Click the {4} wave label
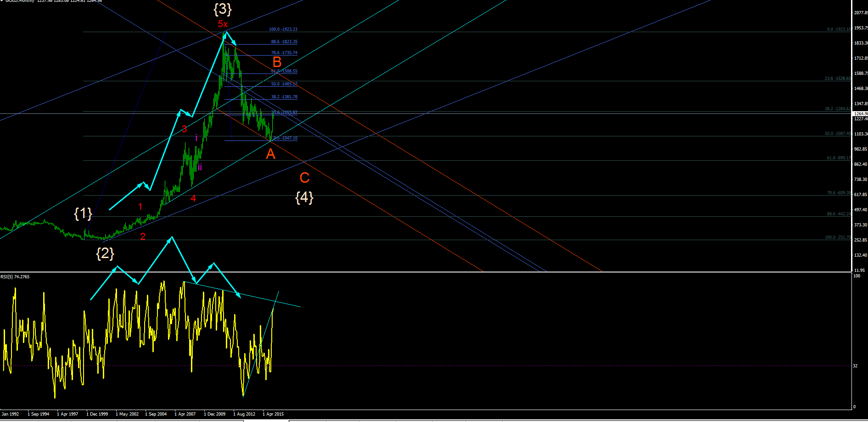 pos(304,197)
